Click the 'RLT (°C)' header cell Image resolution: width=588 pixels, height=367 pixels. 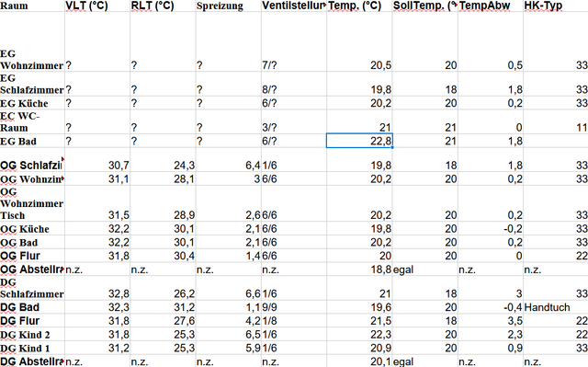point(163,6)
